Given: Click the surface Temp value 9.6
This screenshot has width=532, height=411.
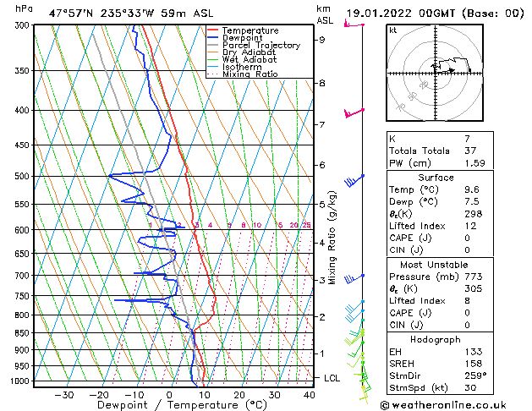Looking at the screenshot, I should [472, 189].
